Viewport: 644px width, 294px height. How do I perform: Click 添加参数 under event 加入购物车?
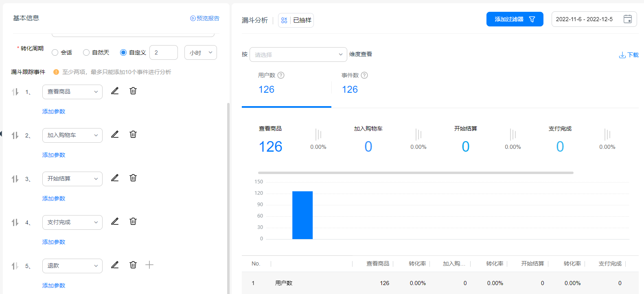[x=54, y=155]
